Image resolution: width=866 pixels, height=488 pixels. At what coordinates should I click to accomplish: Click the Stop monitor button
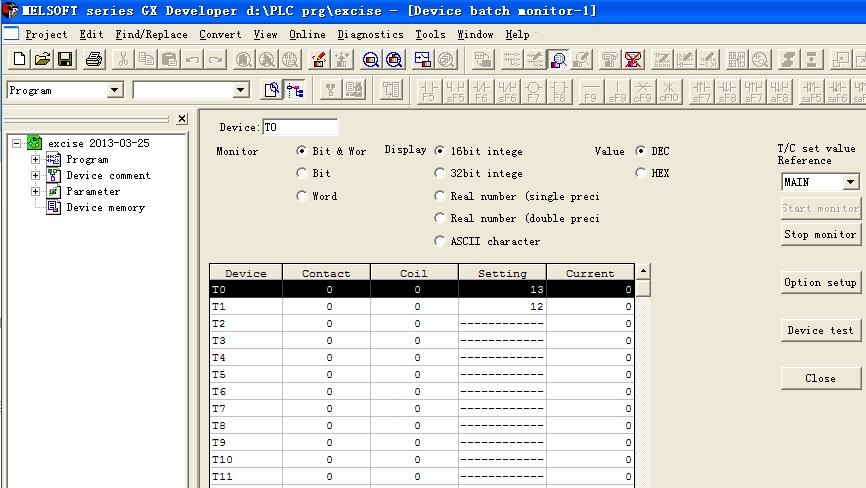point(820,234)
